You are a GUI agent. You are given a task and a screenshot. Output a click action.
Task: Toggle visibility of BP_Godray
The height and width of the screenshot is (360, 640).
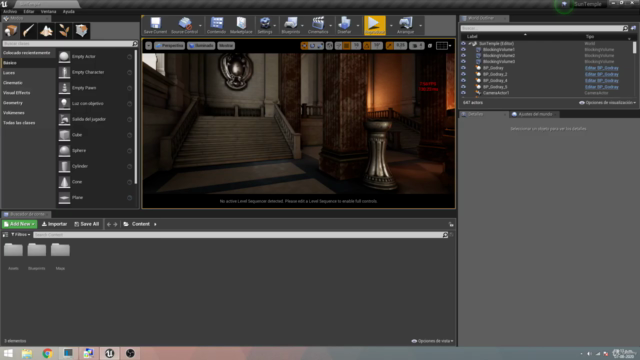[x=463, y=68]
